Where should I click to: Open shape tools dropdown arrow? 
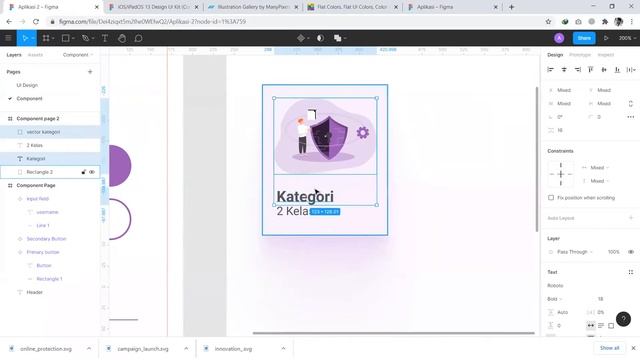point(73,38)
